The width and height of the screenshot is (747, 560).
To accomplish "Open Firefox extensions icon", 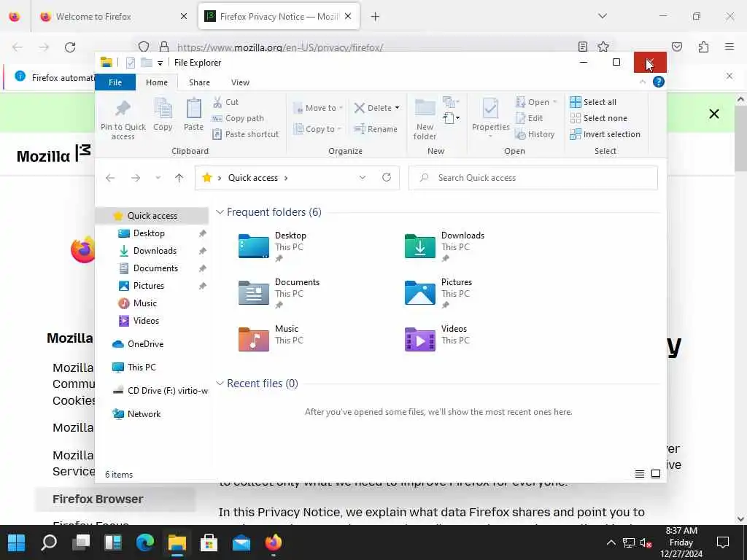I will coord(703,47).
